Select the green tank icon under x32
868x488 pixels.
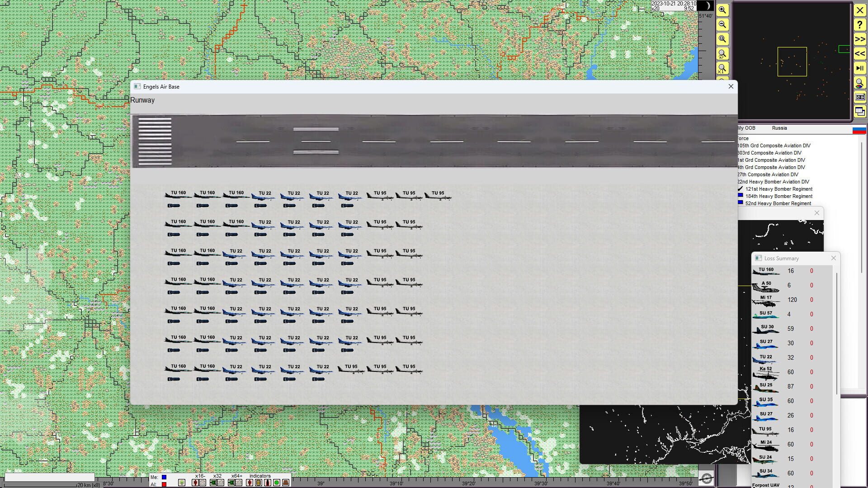coord(213,483)
